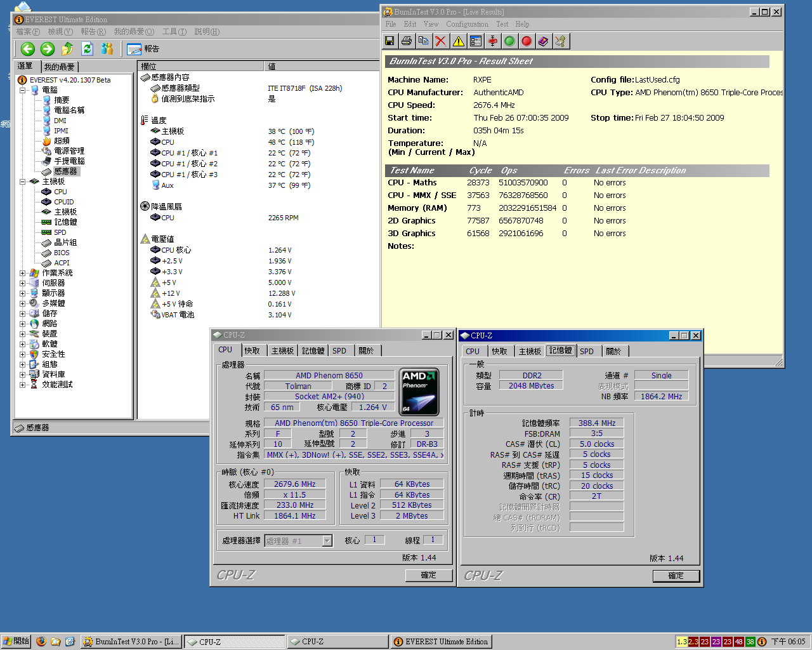Click EVEREST Ultimate Edition taskbar button
This screenshot has height=650, width=812.
(442, 642)
